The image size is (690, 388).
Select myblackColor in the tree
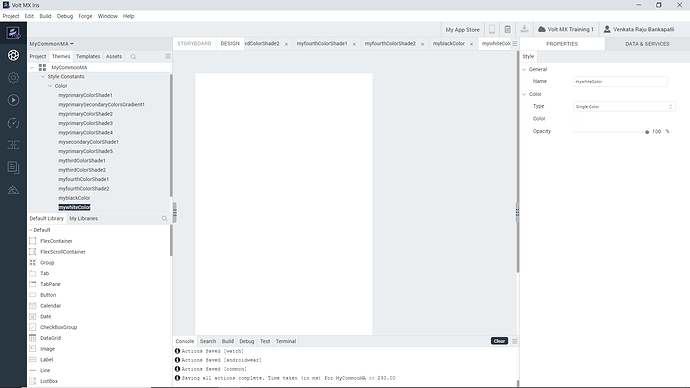(74, 198)
